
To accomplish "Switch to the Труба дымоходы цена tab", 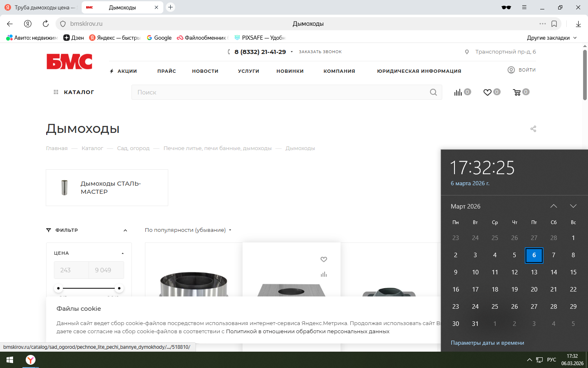I will [41, 7].
